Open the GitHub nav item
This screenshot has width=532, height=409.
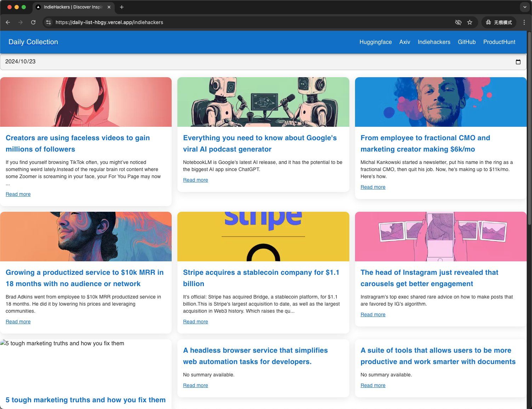pyautogui.click(x=467, y=42)
